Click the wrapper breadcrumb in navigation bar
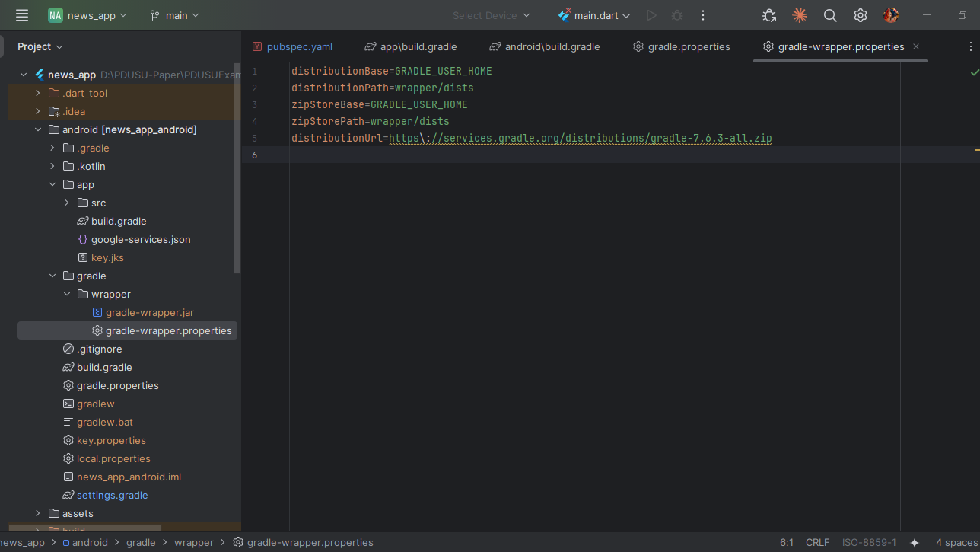Screen dimensions: 980x552 194,543
